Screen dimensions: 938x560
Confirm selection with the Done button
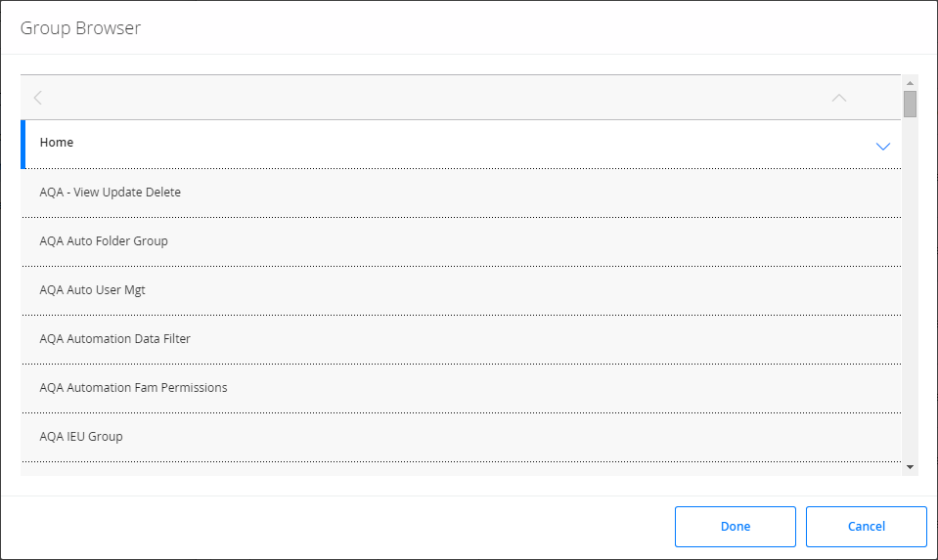coord(736,527)
